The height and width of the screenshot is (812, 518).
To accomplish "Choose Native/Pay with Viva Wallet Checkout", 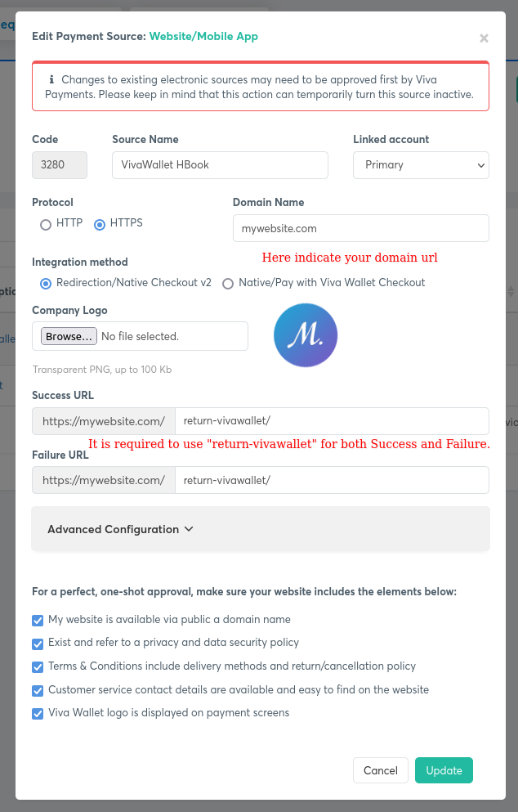I will 227,284.
